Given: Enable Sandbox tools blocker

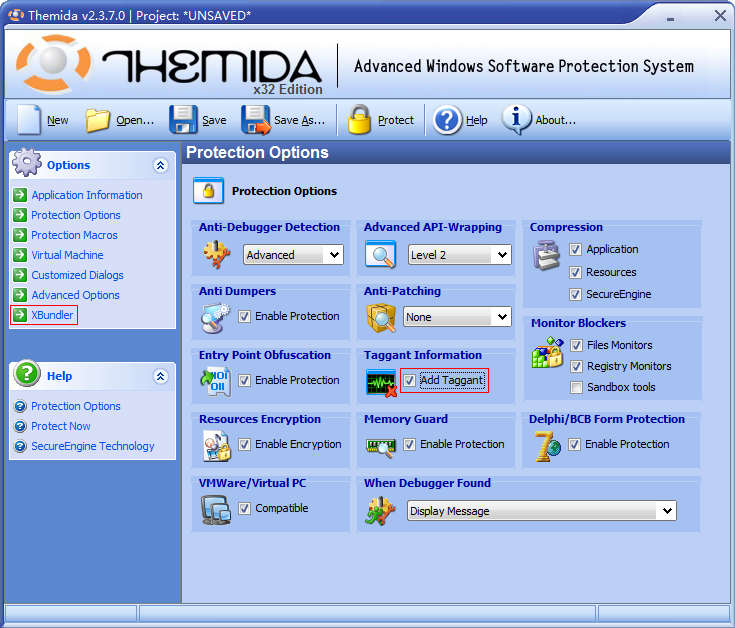Looking at the screenshot, I should click(x=577, y=388).
